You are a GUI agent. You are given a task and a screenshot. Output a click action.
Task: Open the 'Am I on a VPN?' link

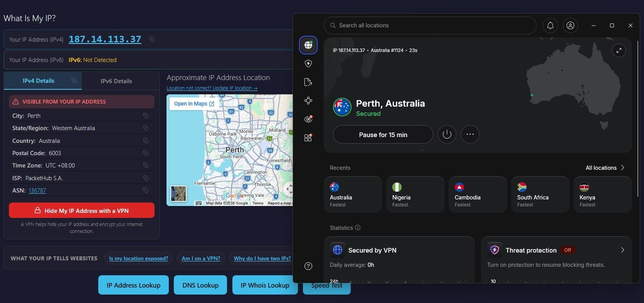coord(201,258)
